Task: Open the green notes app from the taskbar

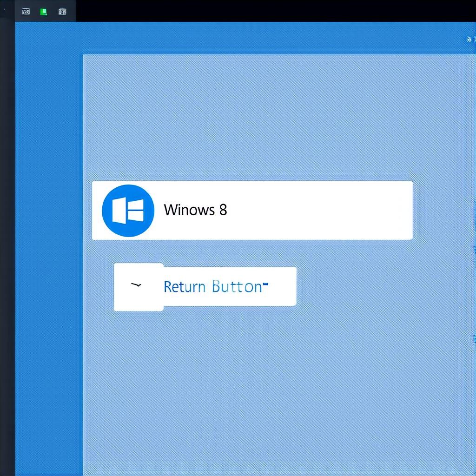Action: [x=43, y=11]
